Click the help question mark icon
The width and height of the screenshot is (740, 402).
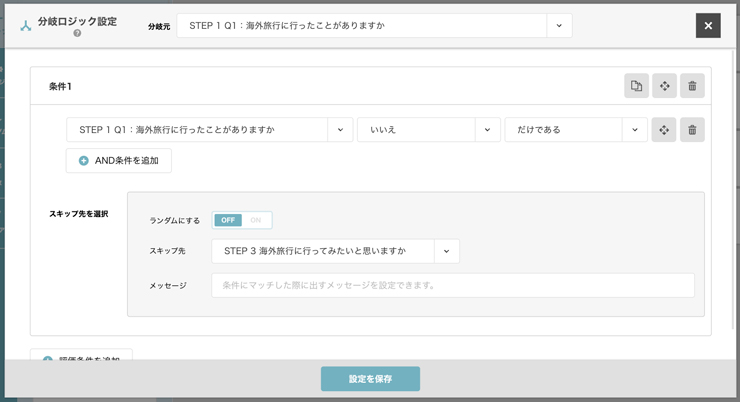(77, 33)
